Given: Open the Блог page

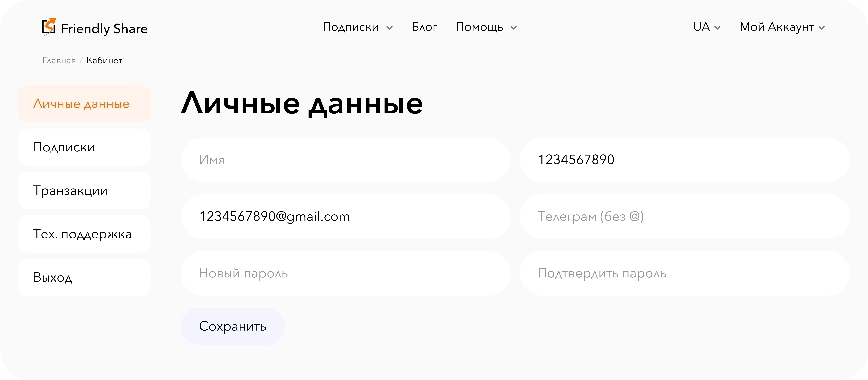Looking at the screenshot, I should (x=424, y=27).
